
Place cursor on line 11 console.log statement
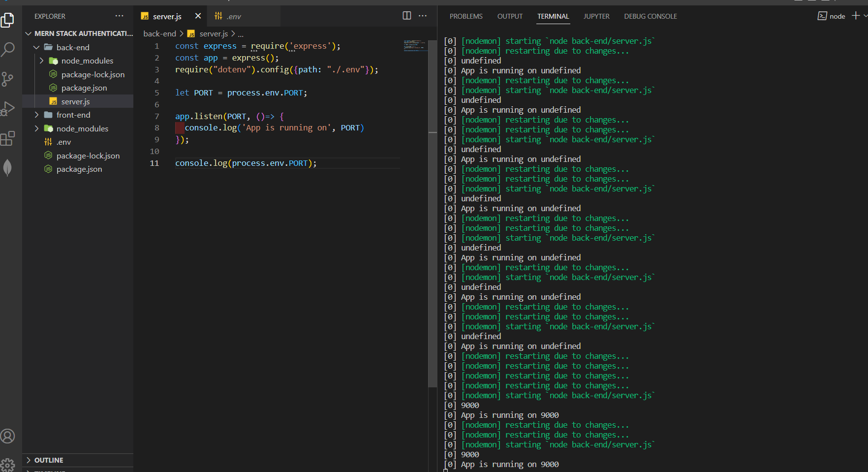(246, 163)
